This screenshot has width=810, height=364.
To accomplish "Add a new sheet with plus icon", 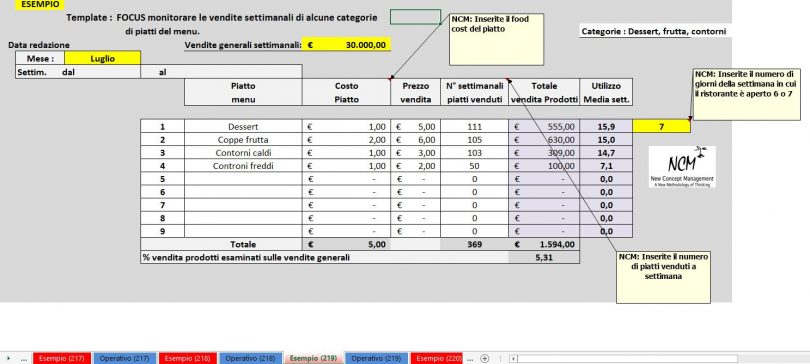I will tap(484, 358).
